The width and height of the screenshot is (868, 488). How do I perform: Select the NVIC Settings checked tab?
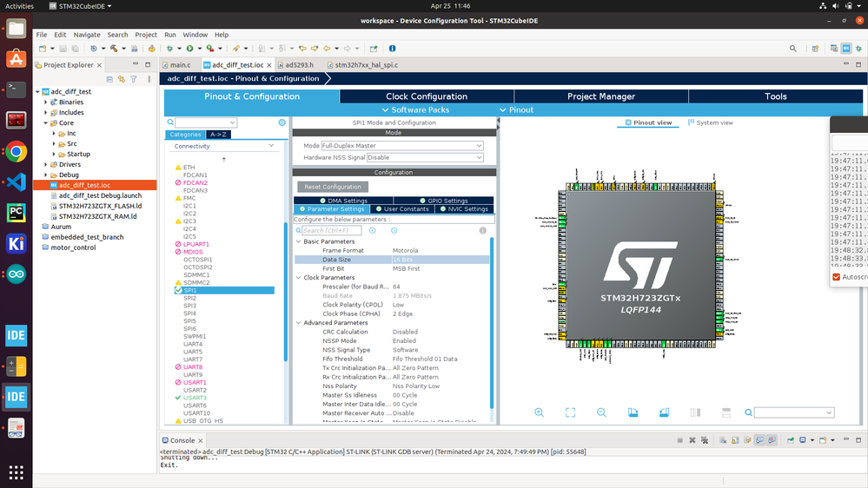(464, 209)
